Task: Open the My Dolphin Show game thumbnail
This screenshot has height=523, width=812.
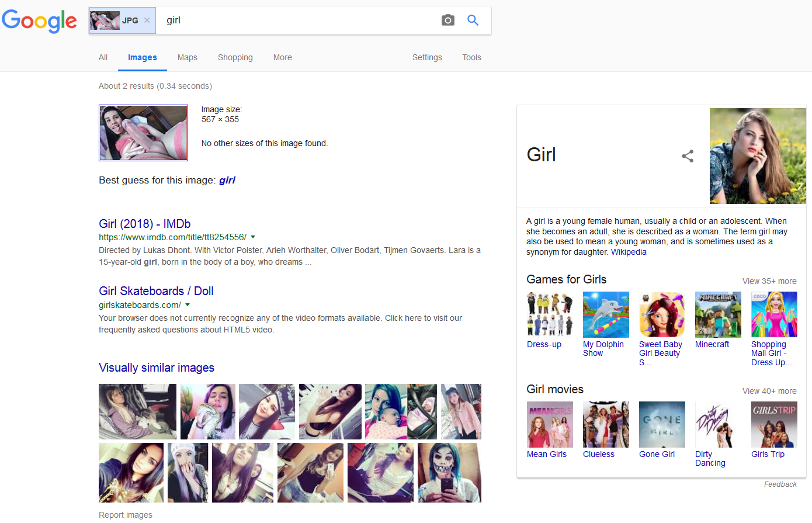Action: click(606, 314)
